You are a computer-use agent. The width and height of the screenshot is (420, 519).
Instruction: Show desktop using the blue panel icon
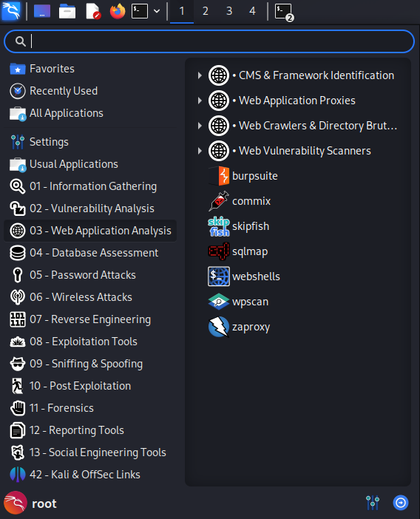pyautogui.click(x=42, y=11)
